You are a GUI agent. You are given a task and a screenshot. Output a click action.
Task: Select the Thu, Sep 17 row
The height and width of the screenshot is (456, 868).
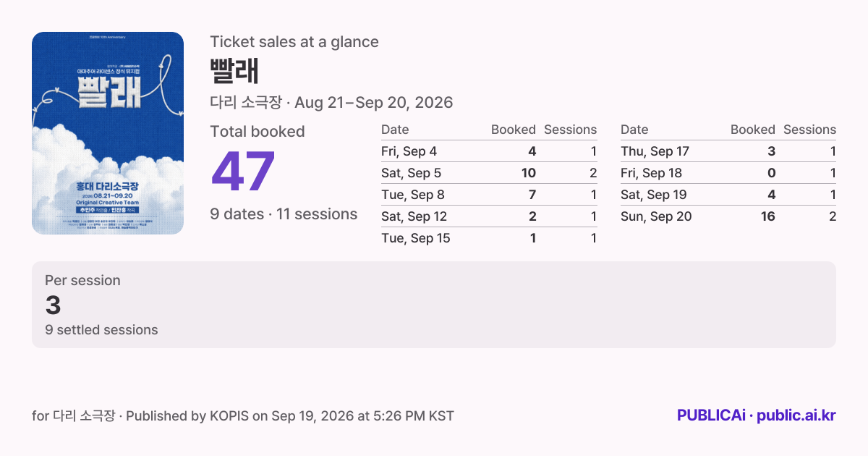(728, 151)
